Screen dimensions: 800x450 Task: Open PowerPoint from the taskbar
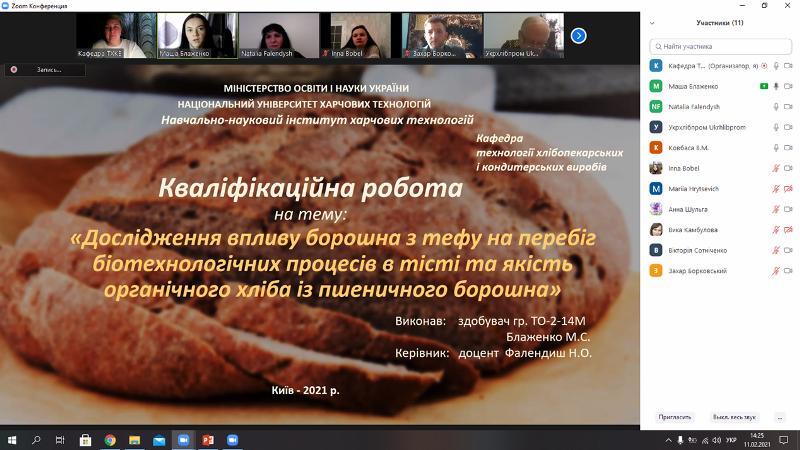(208, 440)
